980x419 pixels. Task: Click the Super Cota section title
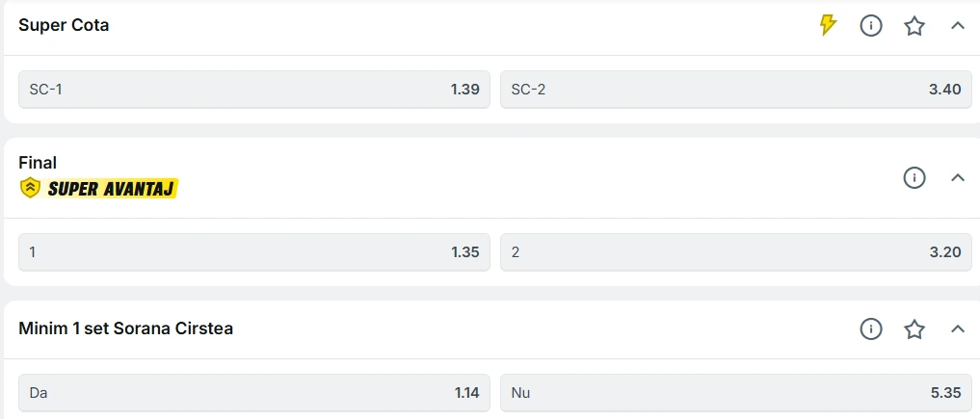(64, 26)
